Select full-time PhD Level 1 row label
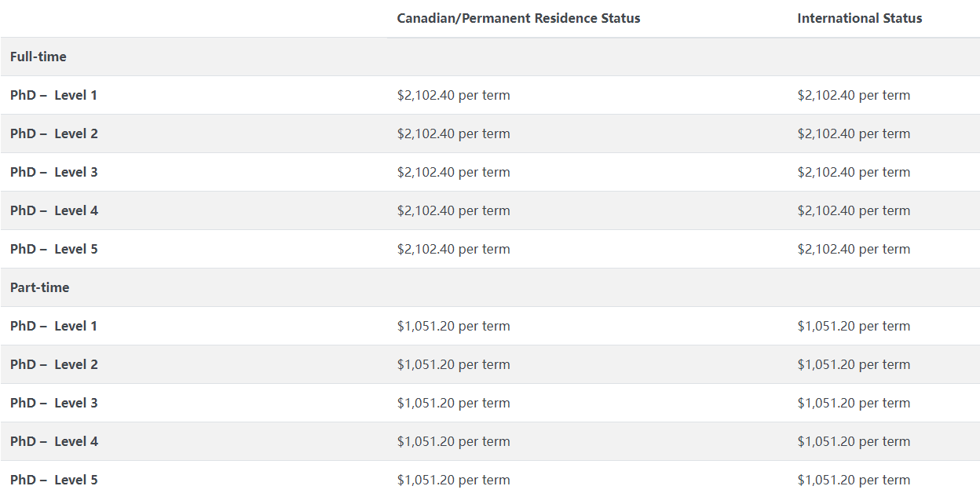Viewport: 980px width, 497px height. (54, 95)
